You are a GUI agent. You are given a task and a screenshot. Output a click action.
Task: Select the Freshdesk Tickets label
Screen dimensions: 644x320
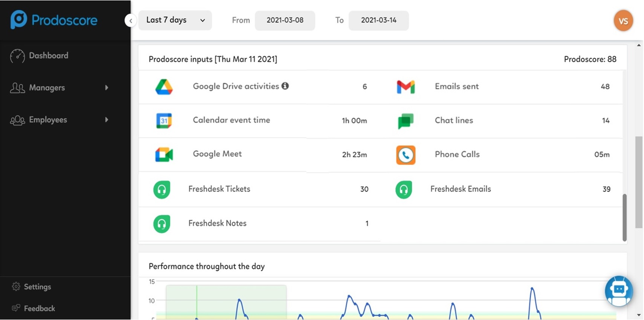(x=219, y=189)
